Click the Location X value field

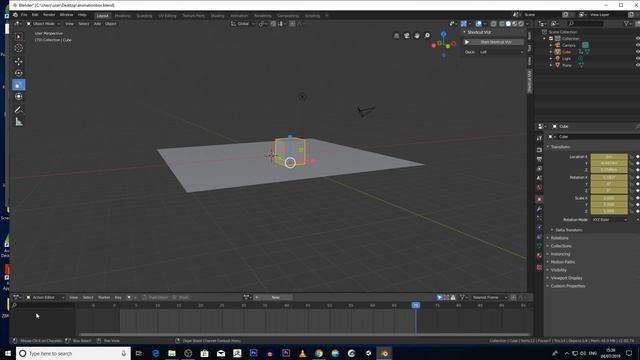[x=609, y=157]
